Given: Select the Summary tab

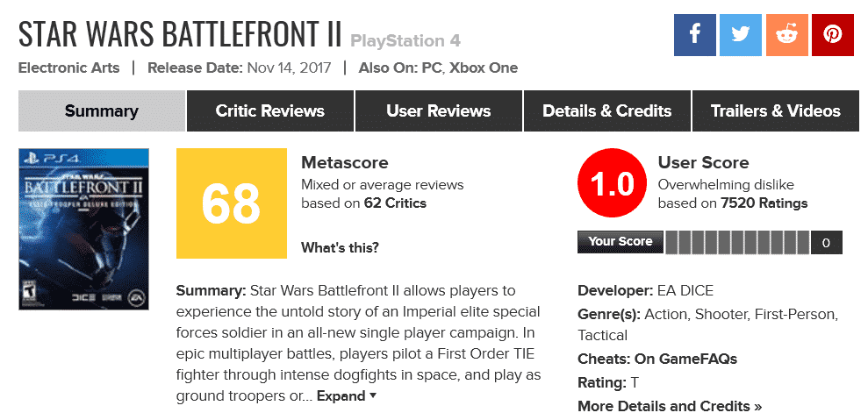Looking at the screenshot, I should (101, 111).
